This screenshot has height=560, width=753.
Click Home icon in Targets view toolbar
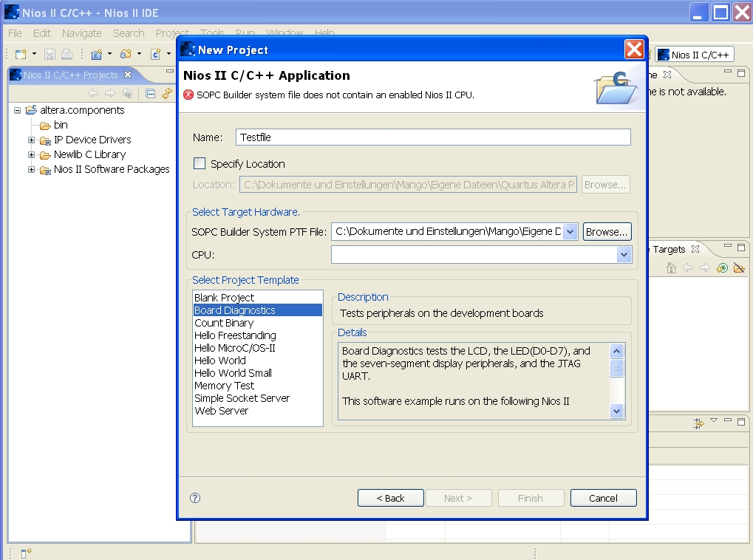tap(672, 268)
